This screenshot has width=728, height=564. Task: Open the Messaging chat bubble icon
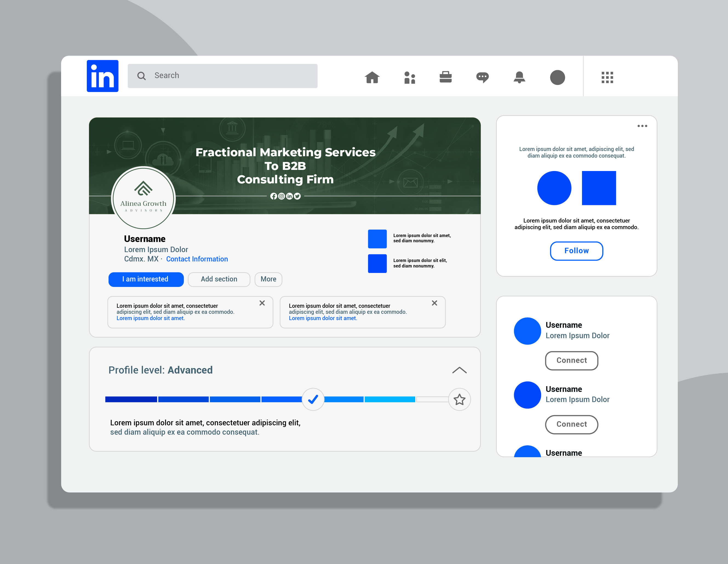(482, 78)
